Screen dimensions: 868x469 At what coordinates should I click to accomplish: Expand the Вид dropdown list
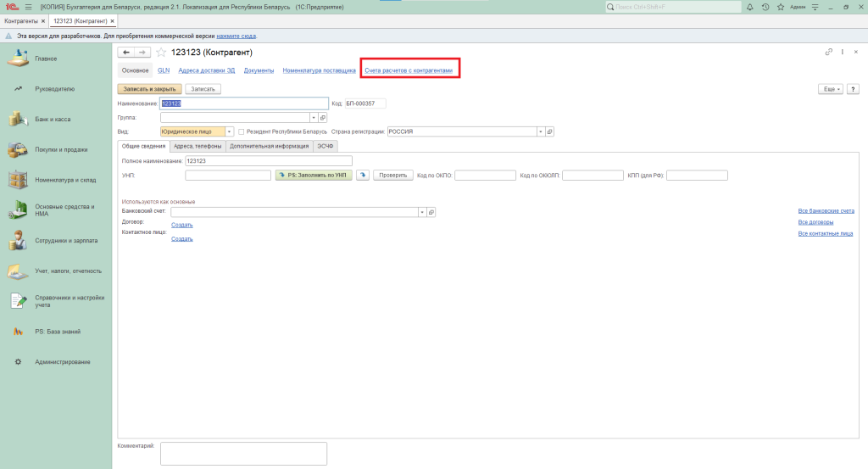pyautogui.click(x=231, y=131)
